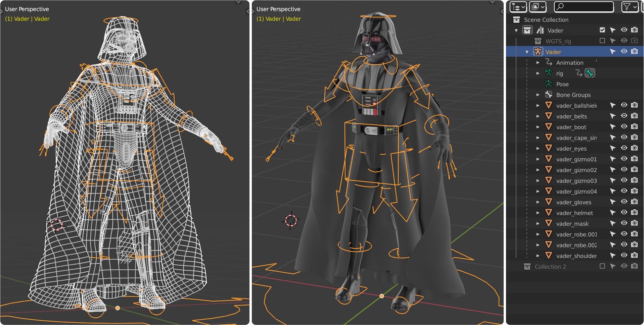The width and height of the screenshot is (644, 325).
Task: Click the WGTS_rig collection icon
Action: tap(539, 41)
